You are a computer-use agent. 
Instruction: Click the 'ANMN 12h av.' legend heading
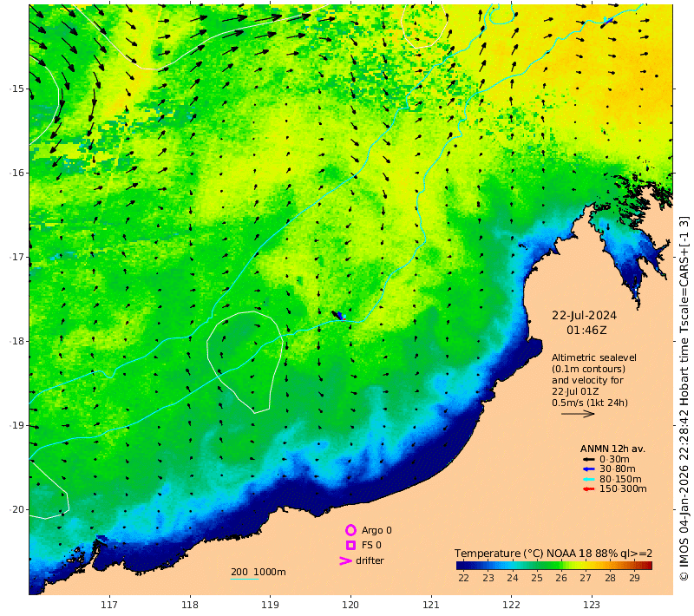(612, 449)
